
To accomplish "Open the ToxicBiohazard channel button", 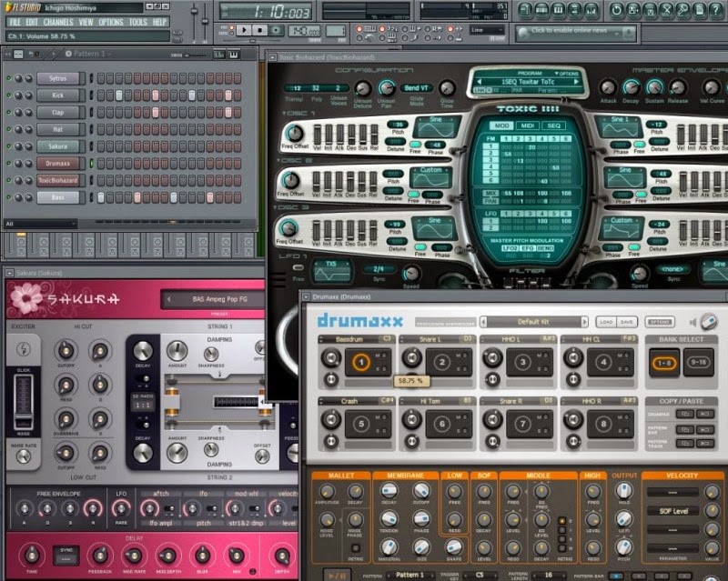I will (x=58, y=181).
